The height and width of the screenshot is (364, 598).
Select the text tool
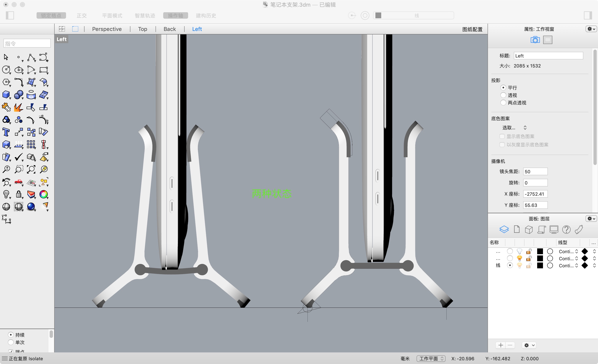click(6, 132)
